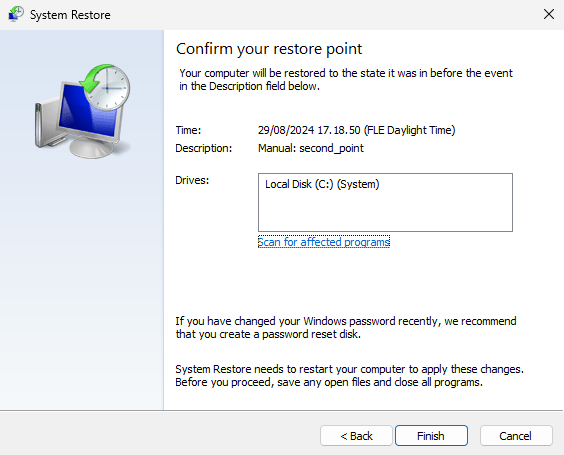The image size is (564, 455).
Task: Click the Time: label
Action: tap(188, 130)
